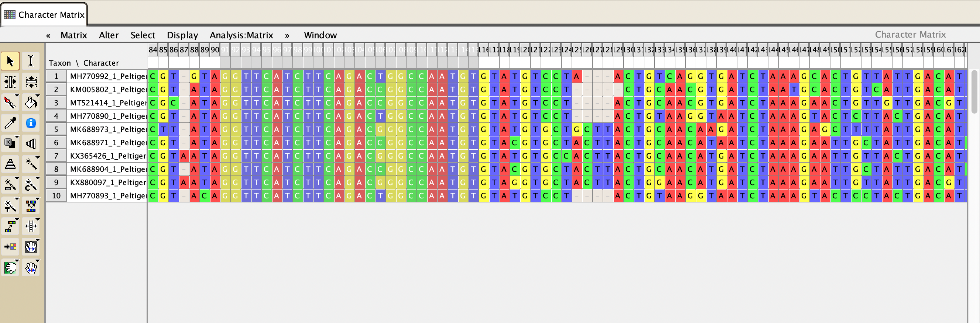Choose the magic wand with C tool
Image resolution: width=980 pixels, height=323 pixels.
click(x=31, y=185)
